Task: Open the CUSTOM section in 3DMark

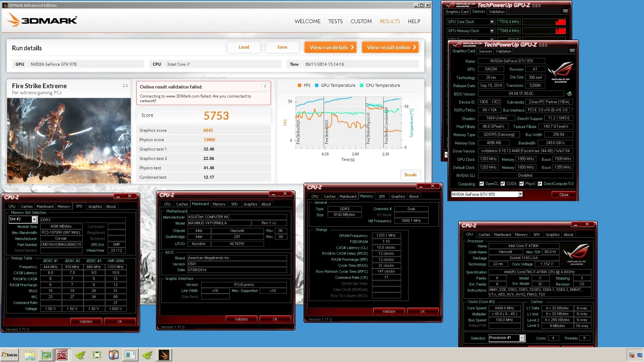Action: pyautogui.click(x=361, y=21)
